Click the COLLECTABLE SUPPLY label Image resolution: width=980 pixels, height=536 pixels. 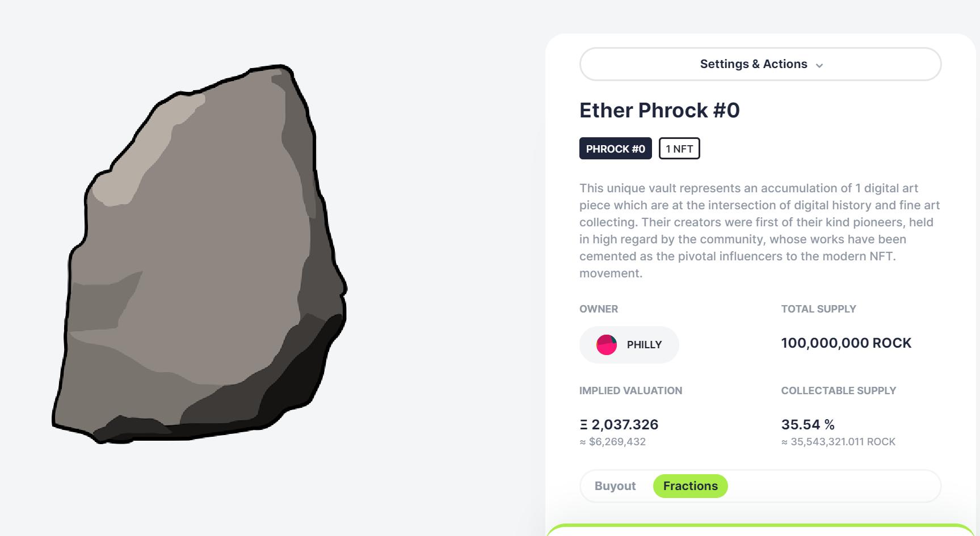point(838,391)
